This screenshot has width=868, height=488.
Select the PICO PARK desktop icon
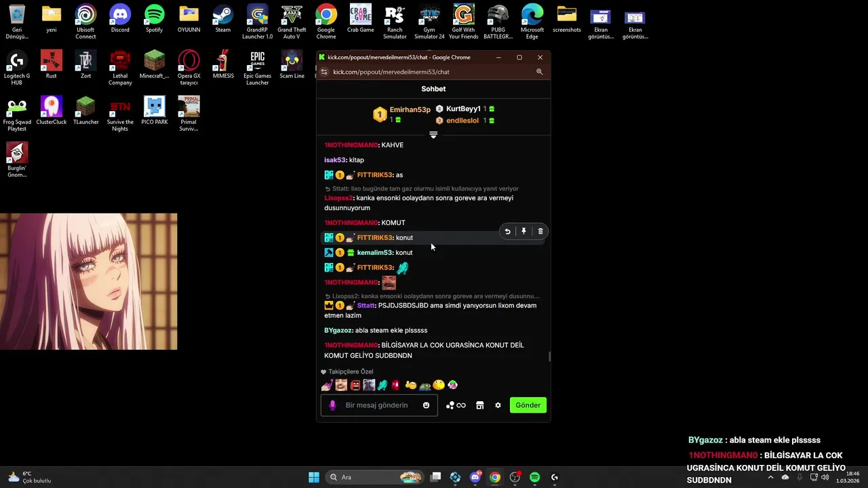coord(155,111)
